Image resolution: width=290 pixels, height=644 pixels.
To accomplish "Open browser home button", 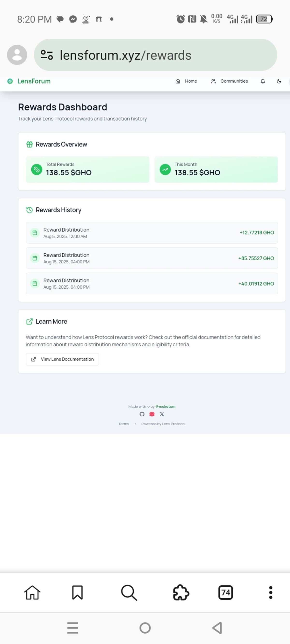I will [32, 593].
